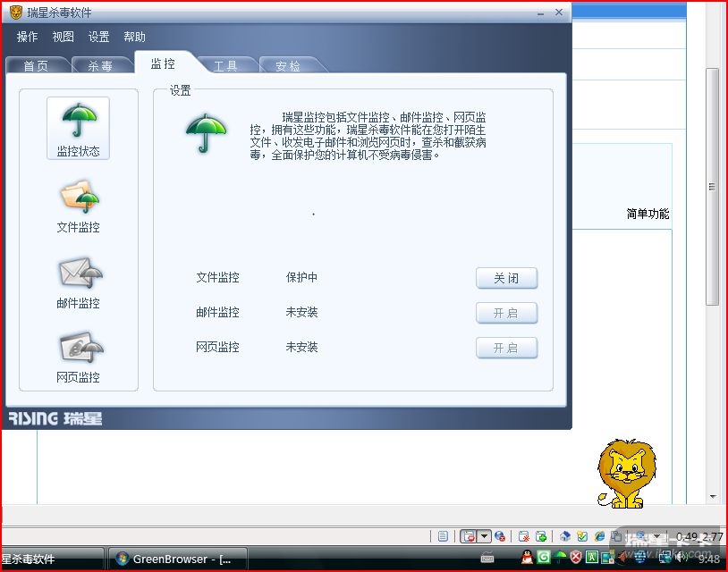Click the green letter A tray icon
This screenshot has width=728, height=572.
[x=591, y=557]
